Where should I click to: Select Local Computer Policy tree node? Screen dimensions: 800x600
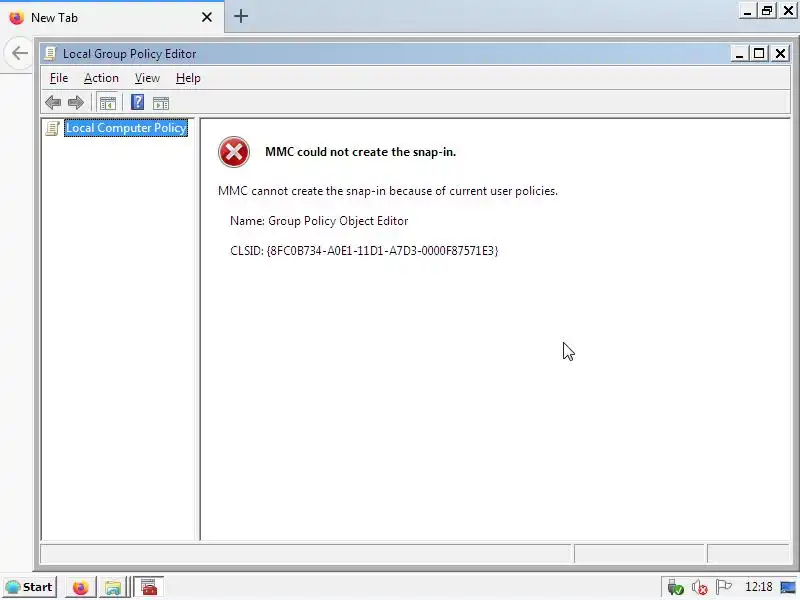(126, 128)
